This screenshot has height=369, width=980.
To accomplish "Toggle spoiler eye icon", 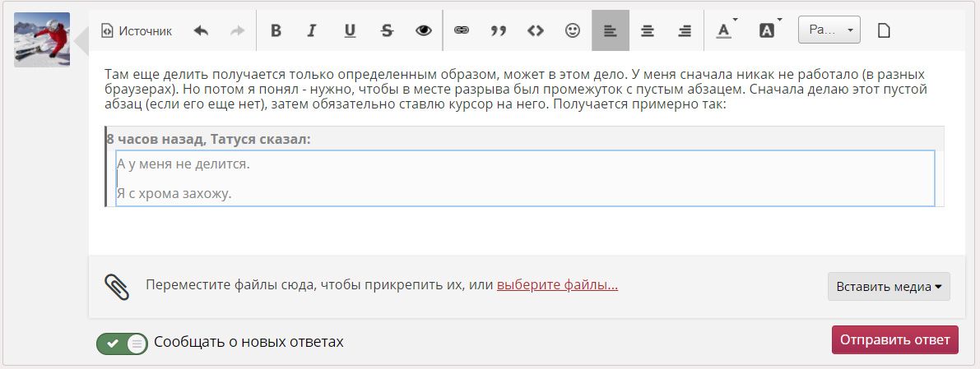I will pyautogui.click(x=424, y=31).
